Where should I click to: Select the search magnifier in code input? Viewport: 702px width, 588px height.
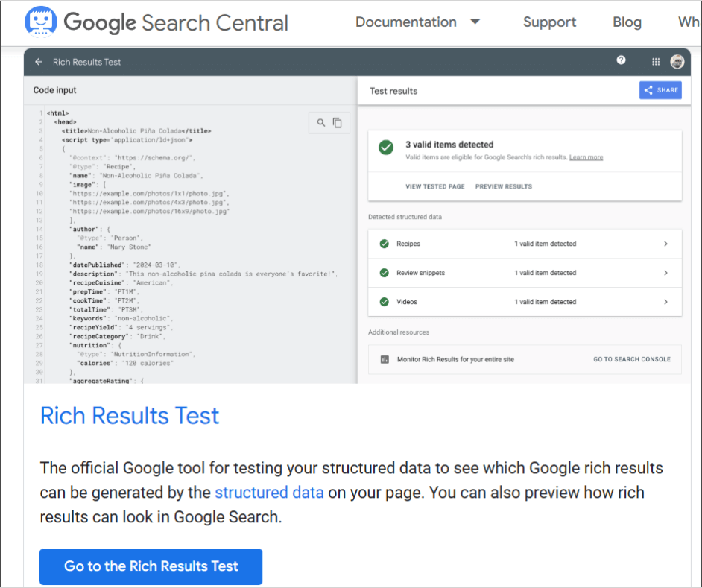320,122
